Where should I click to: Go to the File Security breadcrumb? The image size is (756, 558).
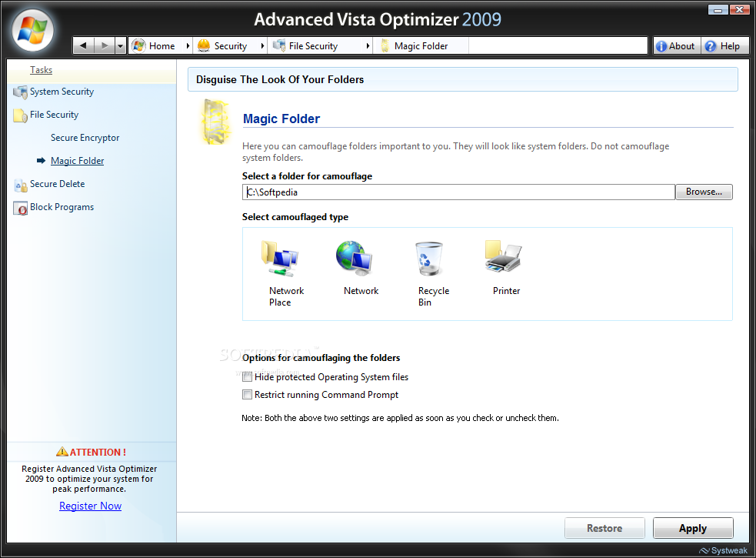(x=313, y=46)
